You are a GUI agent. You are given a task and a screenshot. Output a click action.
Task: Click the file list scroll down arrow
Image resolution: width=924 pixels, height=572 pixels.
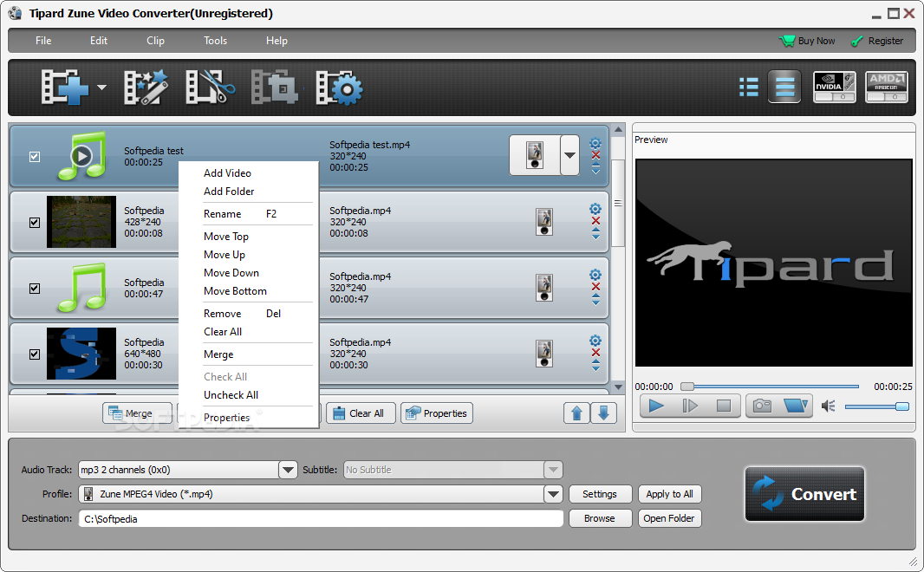click(x=618, y=387)
